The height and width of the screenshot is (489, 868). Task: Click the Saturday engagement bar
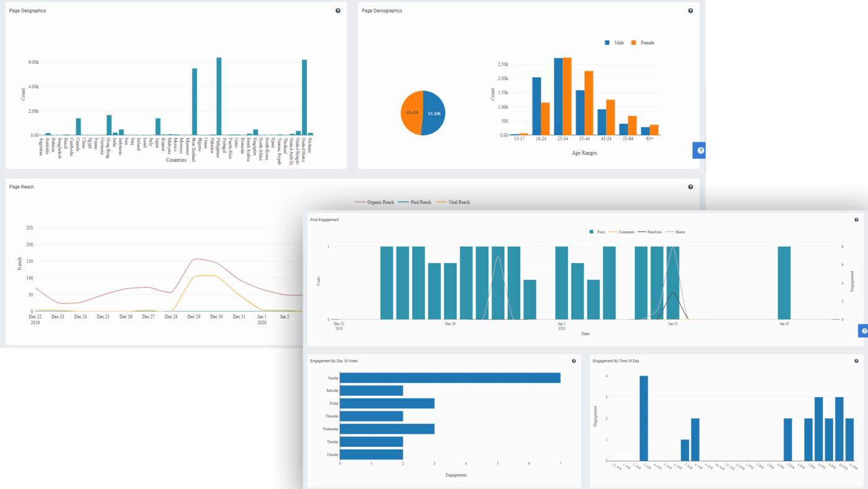pyautogui.click(x=371, y=390)
